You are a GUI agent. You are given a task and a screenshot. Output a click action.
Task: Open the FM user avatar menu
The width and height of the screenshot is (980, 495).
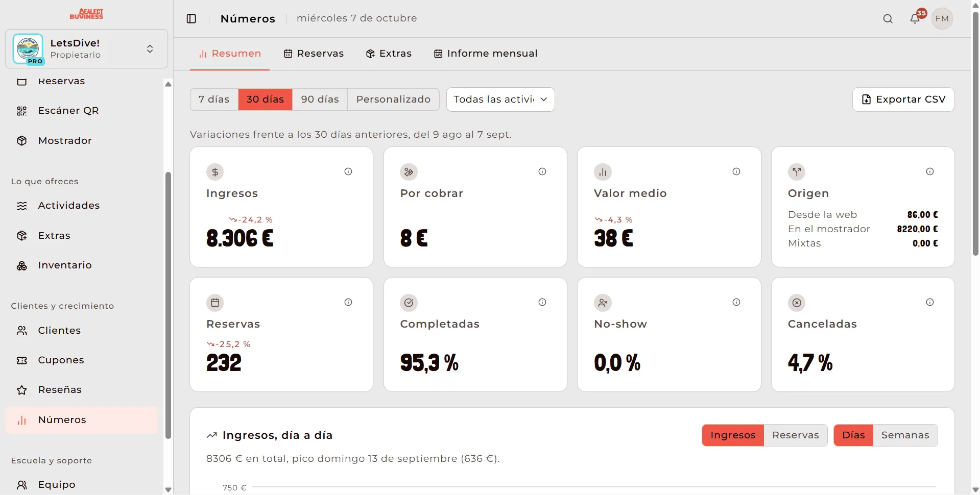point(942,19)
